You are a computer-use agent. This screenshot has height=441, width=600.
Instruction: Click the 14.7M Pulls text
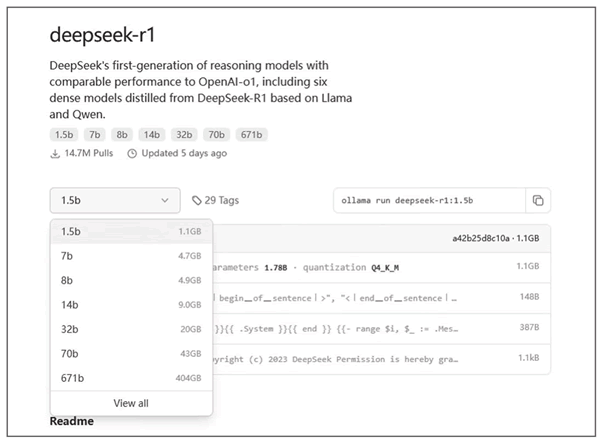89,154
